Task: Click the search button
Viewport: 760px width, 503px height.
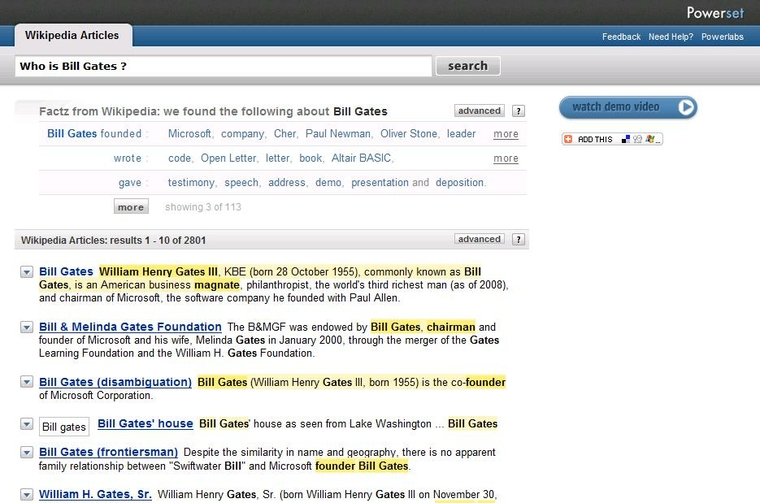Action: coord(468,66)
